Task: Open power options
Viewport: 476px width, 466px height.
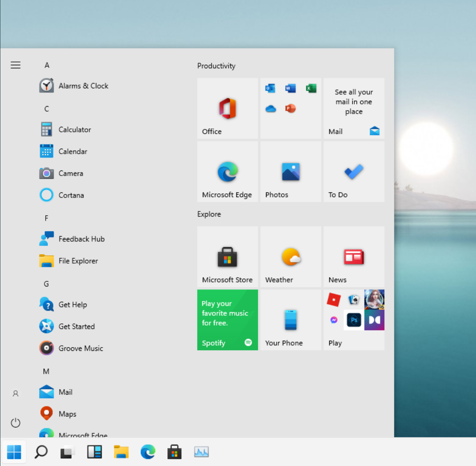Action: (16, 422)
